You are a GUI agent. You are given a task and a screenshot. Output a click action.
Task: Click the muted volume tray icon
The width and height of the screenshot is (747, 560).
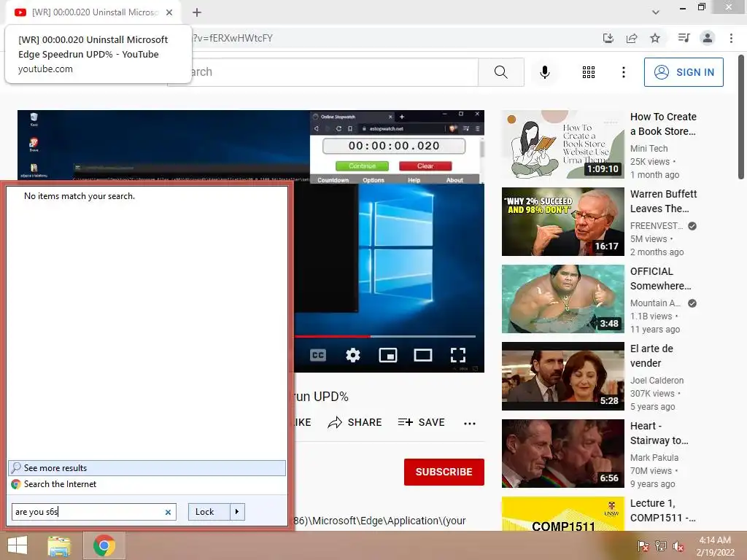(x=678, y=546)
